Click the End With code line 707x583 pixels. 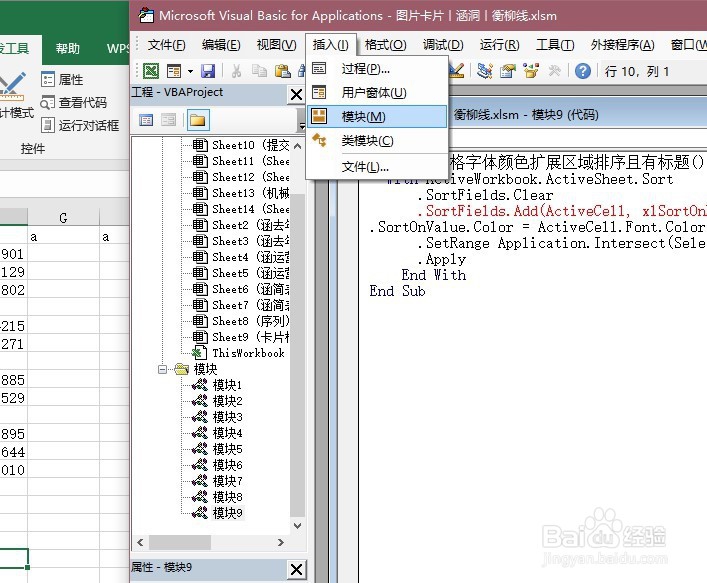[x=434, y=275]
